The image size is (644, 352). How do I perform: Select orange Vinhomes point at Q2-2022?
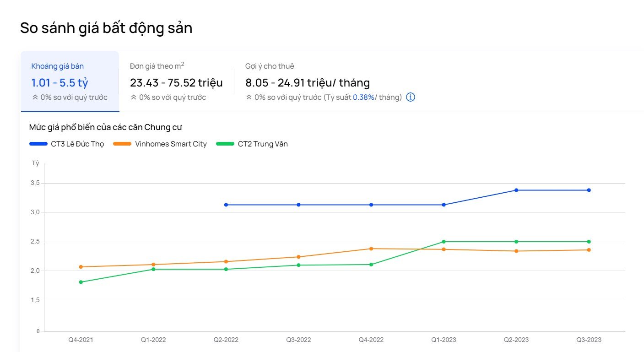(x=226, y=261)
